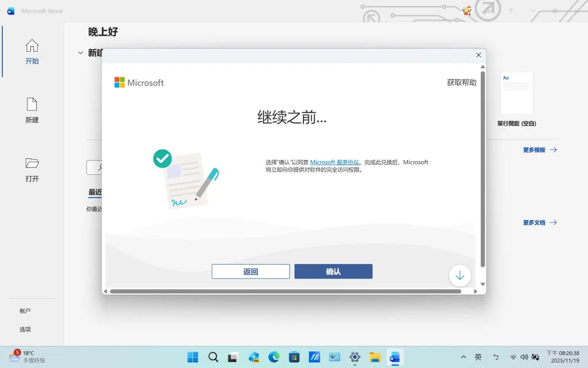Open the Windows Start menu icon
The height and width of the screenshot is (368, 588).
click(192, 357)
